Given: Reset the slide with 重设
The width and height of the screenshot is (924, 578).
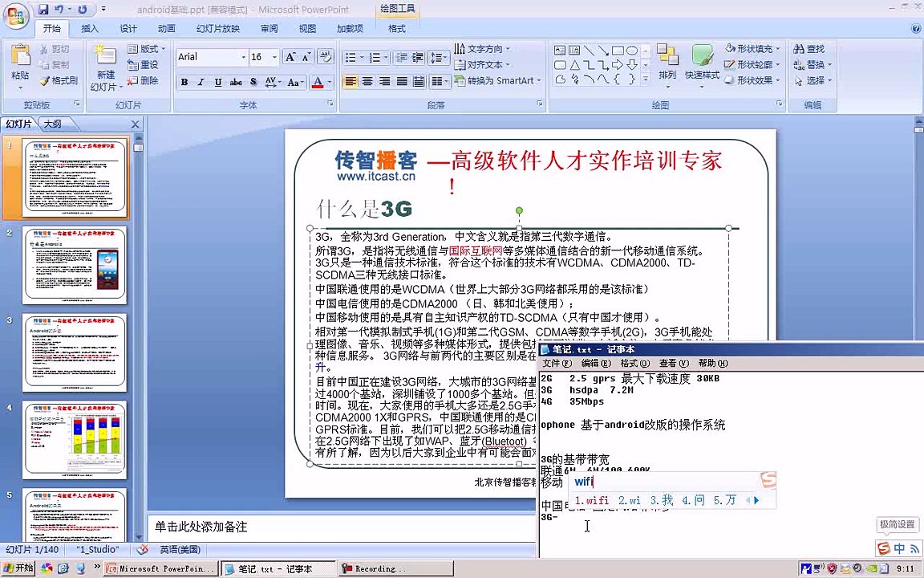Looking at the screenshot, I should pos(143,64).
